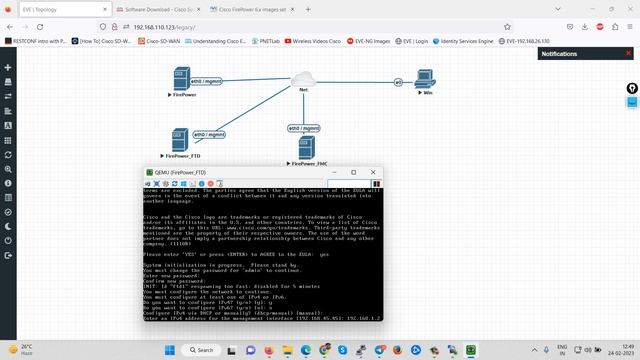Log out with sidebar exit icon

(x=8, y=256)
